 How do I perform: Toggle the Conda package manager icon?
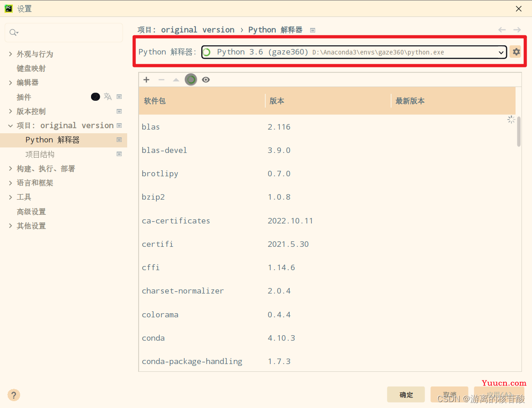pyautogui.click(x=191, y=80)
